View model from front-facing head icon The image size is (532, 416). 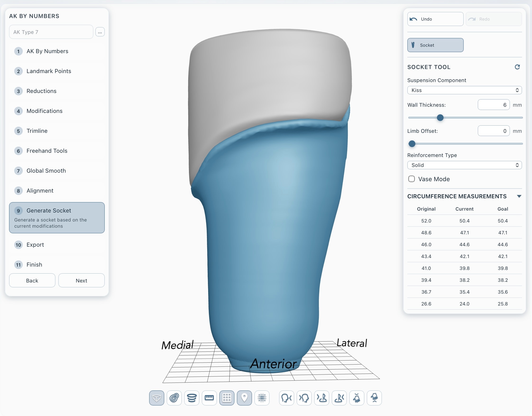point(286,398)
